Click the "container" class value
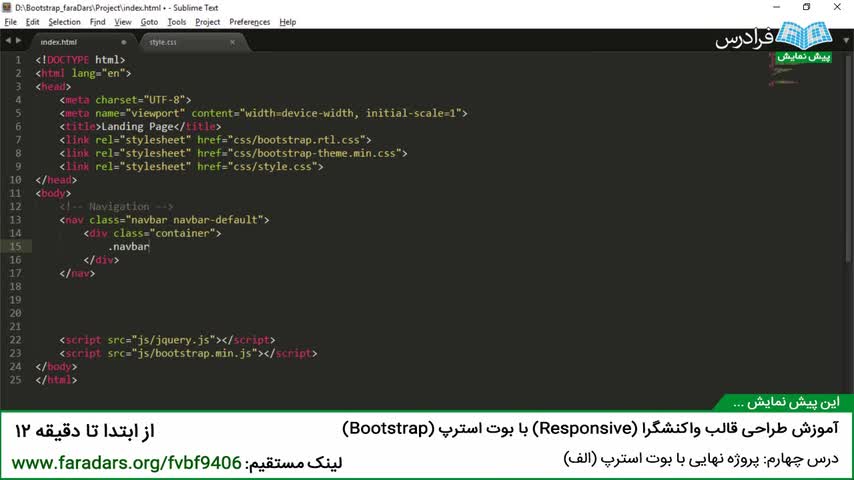Viewport: 854px width, 480px height. click(x=182, y=233)
